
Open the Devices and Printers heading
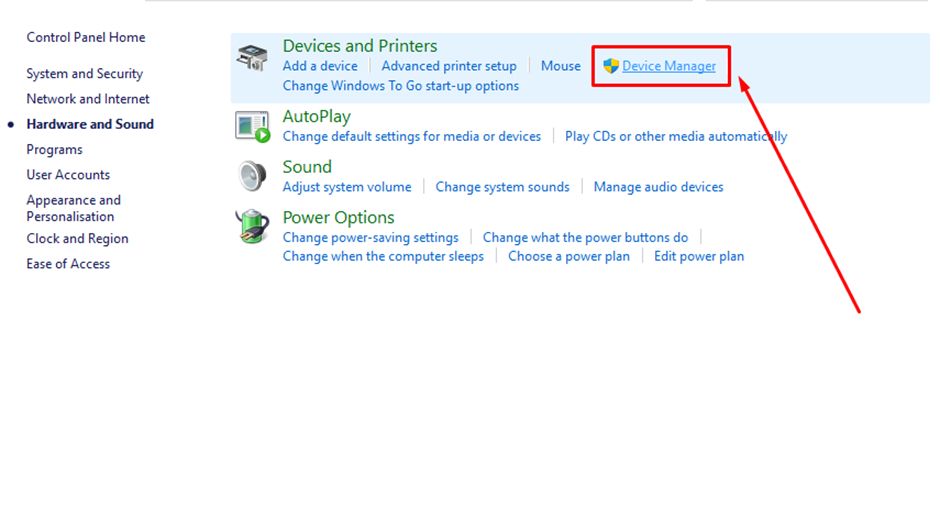click(360, 46)
